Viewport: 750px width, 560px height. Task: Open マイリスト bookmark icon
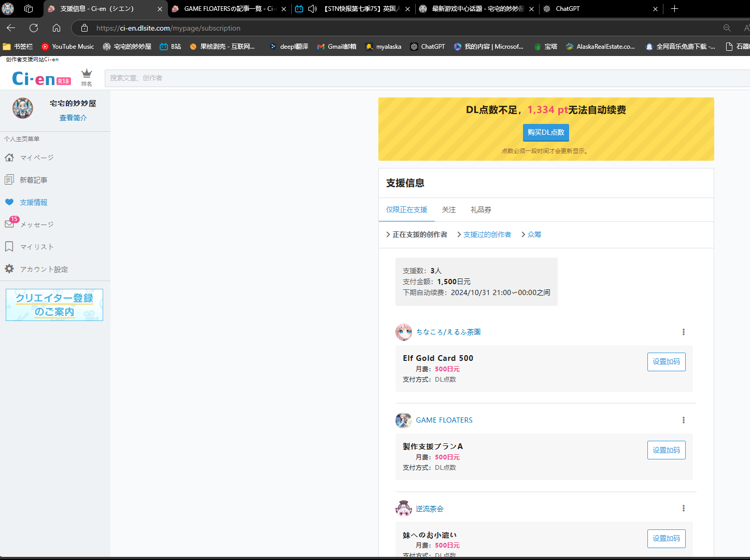tap(9, 246)
